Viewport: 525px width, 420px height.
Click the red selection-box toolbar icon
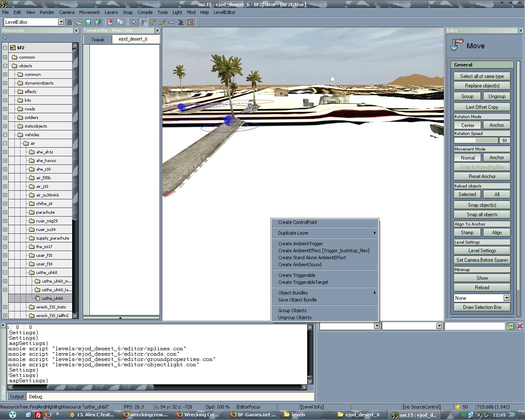point(190,22)
